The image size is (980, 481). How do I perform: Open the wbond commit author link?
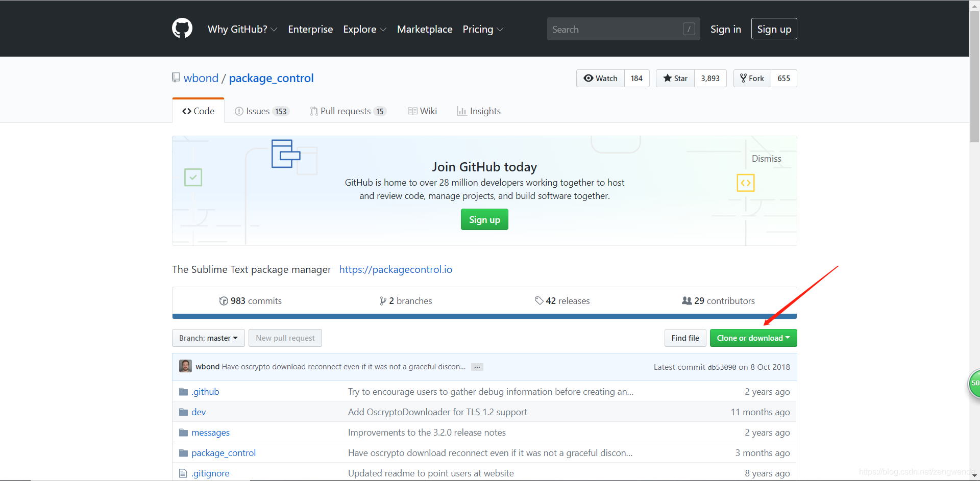[207, 367]
